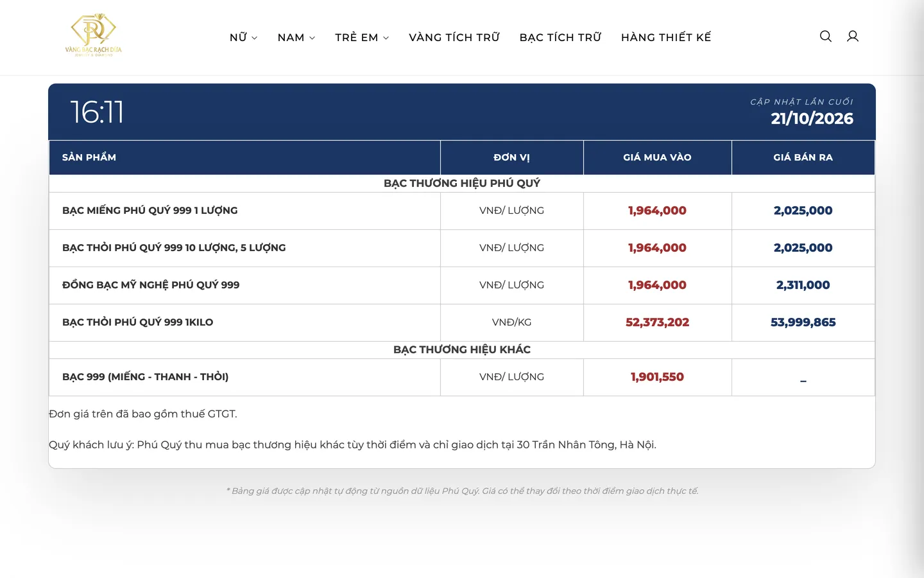Select the buy price 52,373,202
924x578 pixels.
[x=658, y=322]
